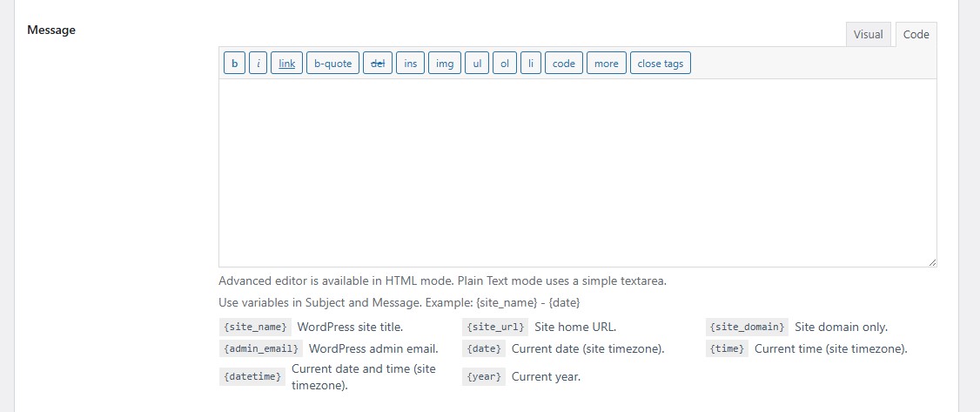Click the bold 'b' quicktag button
Viewport: 980px width, 412px height.
click(x=234, y=64)
